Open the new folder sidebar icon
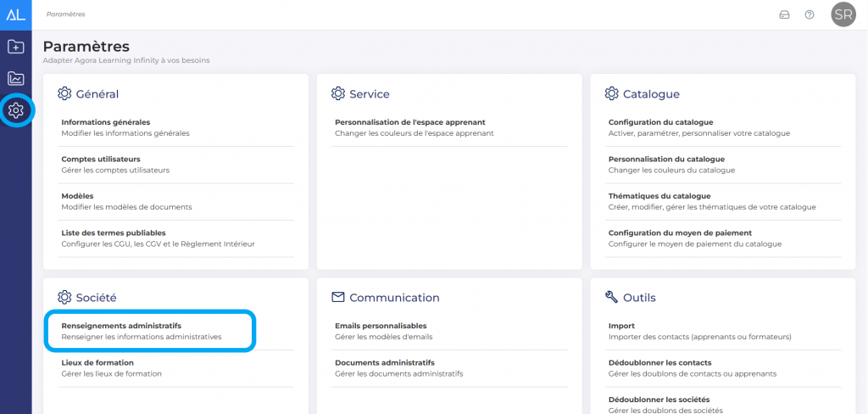The image size is (868, 414). (x=15, y=47)
